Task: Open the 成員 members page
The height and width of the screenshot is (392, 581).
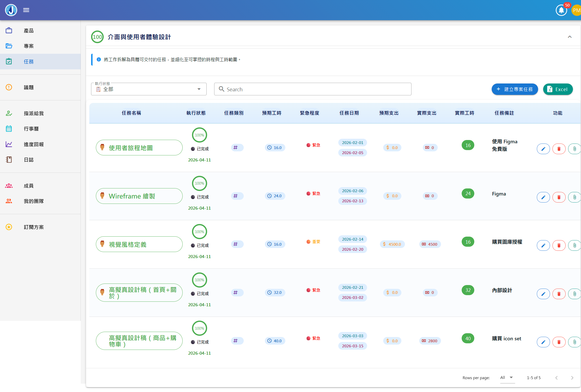Action: tap(28, 186)
